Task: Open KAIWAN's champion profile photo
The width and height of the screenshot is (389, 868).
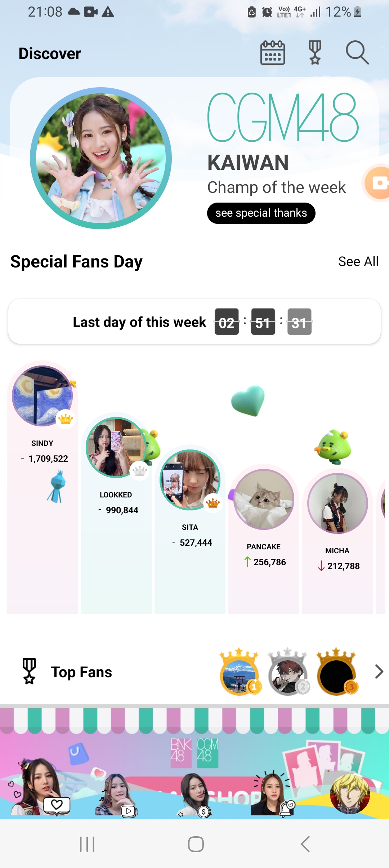Action: pos(101,158)
